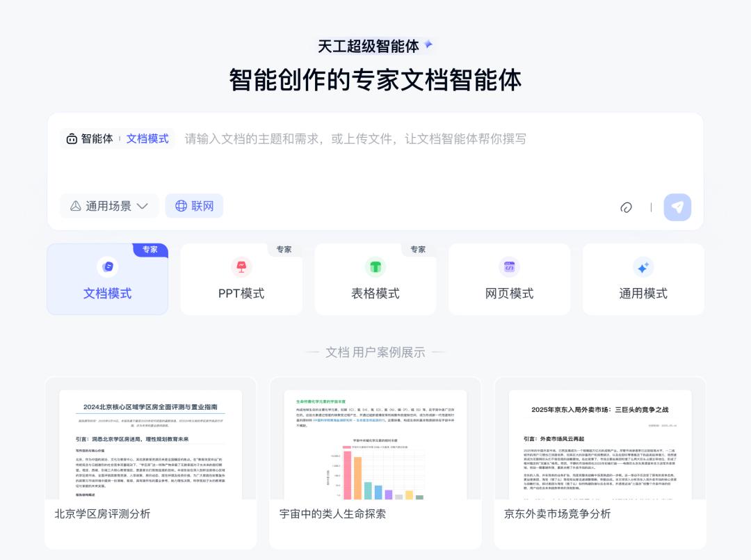Click the paperclip attachment upload icon
This screenshot has height=560, width=751.
coord(626,207)
